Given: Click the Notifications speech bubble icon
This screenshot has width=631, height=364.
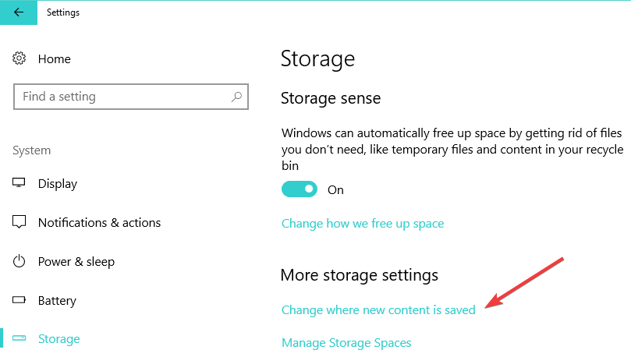Looking at the screenshot, I should tap(19, 222).
